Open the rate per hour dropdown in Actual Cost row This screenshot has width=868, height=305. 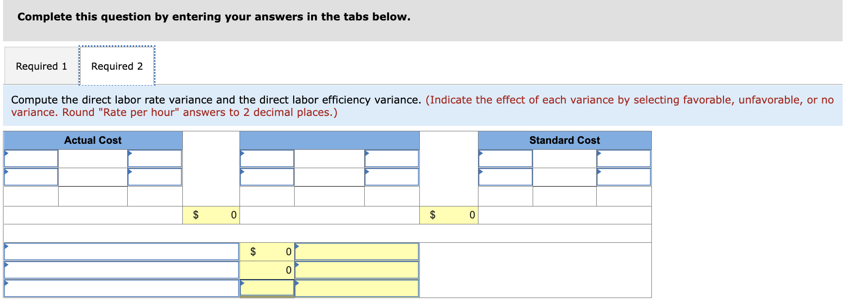(155, 158)
